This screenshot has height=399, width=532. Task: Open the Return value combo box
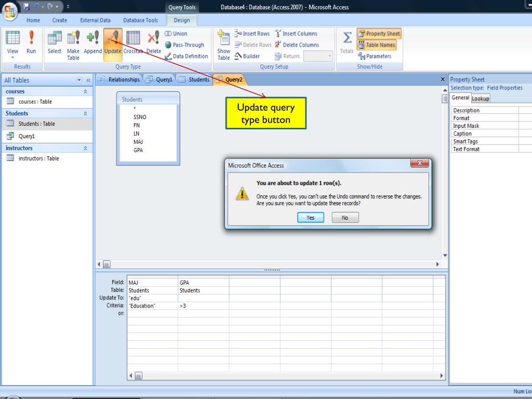pyautogui.click(x=318, y=56)
